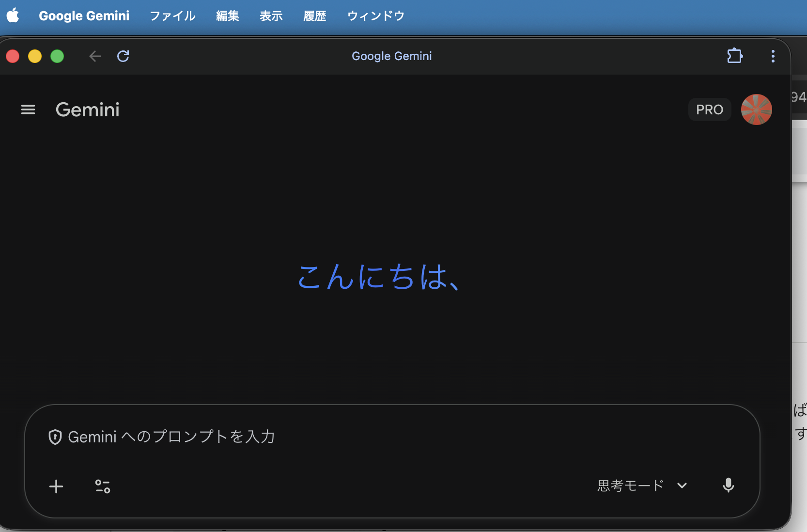This screenshot has height=532, width=807.
Task: Expand the chevron next to 思考モード
Action: click(x=682, y=486)
